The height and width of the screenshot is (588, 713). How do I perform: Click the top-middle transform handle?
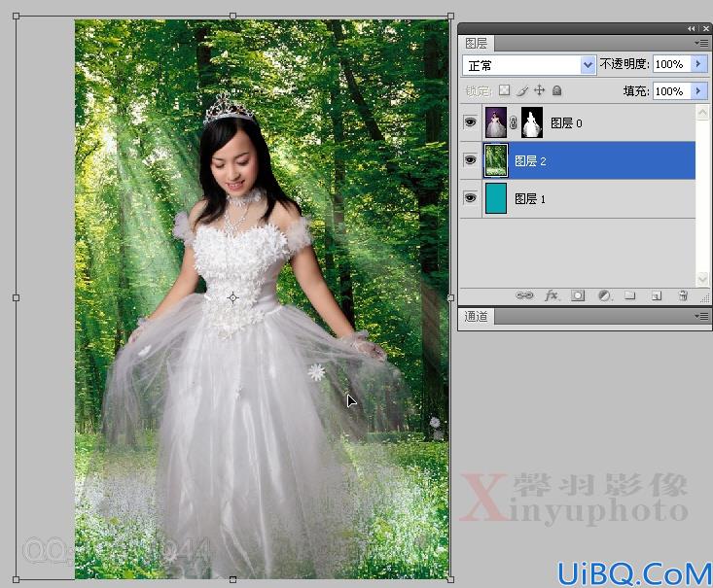tap(232, 16)
